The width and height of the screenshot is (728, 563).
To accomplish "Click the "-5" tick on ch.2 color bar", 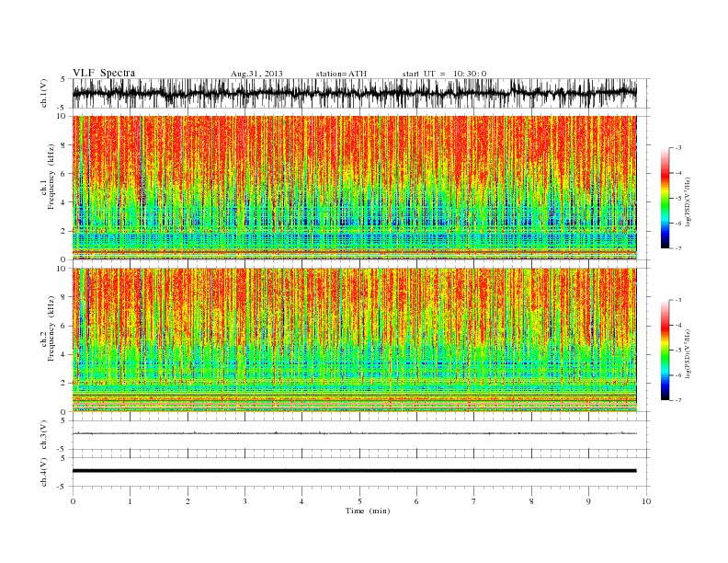I will [678, 350].
